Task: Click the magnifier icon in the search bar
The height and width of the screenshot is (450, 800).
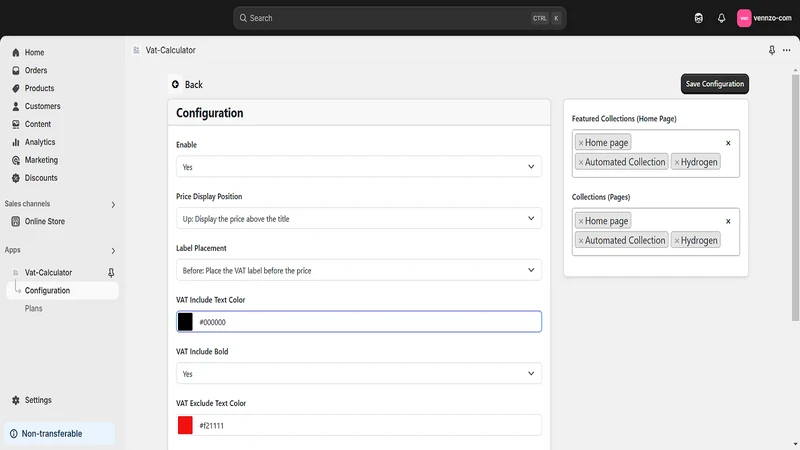Action: (243, 18)
